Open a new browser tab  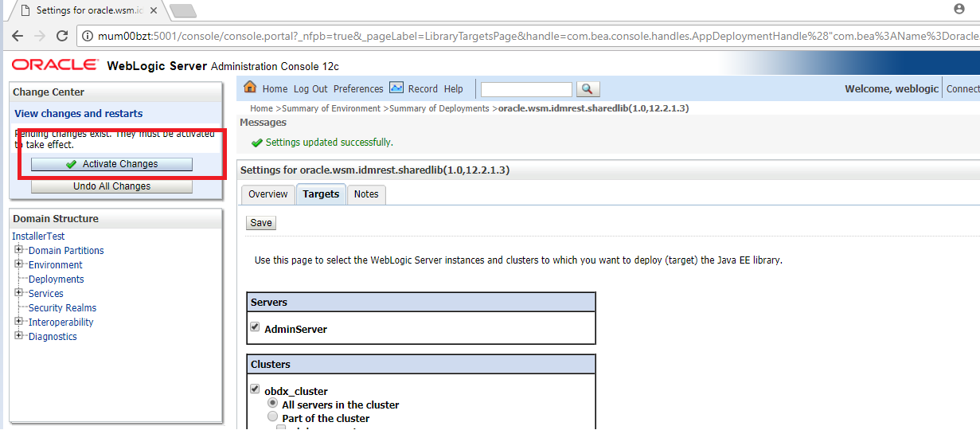[182, 11]
